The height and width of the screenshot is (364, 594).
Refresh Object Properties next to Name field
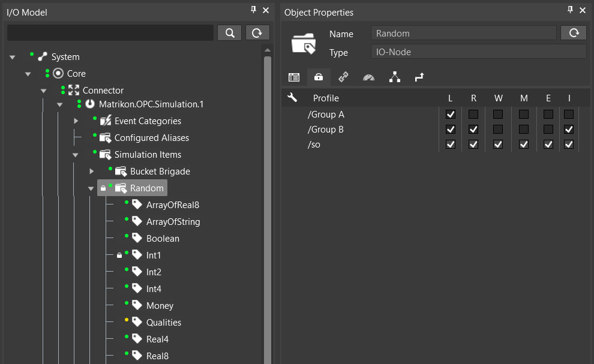(574, 33)
